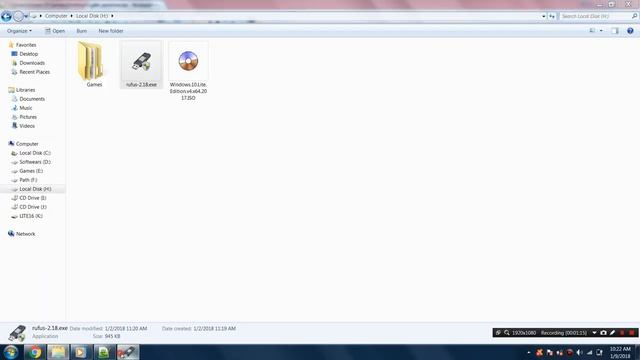
Task: Click Local Disk (H:) breadcrumb segment
Action: [92, 16]
